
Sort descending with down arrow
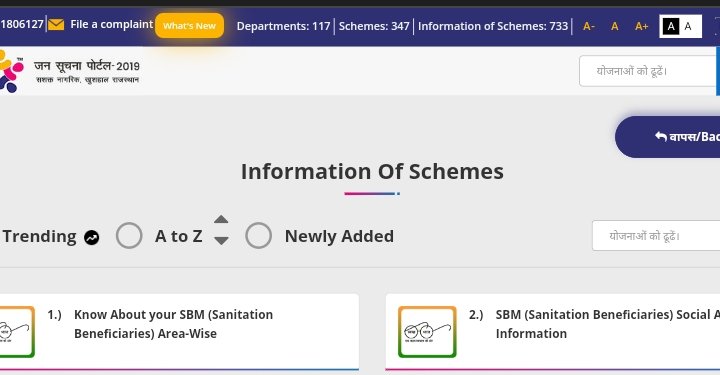point(221,241)
